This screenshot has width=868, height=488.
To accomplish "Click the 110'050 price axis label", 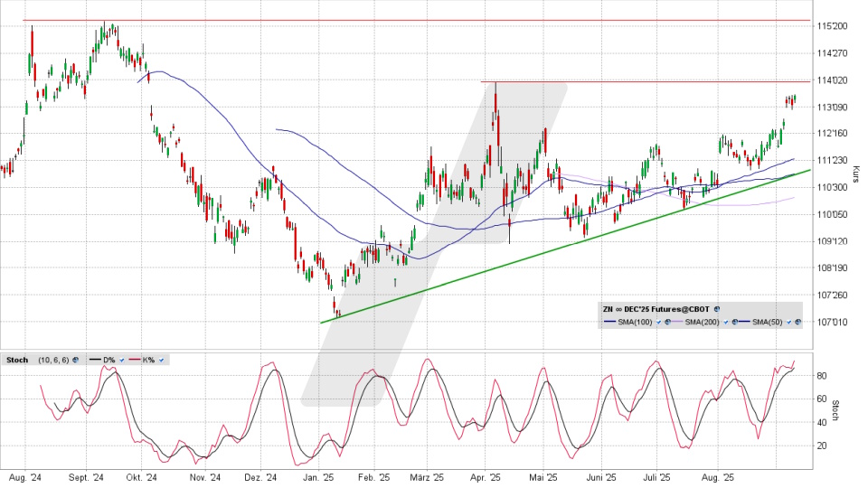I will [x=832, y=214].
